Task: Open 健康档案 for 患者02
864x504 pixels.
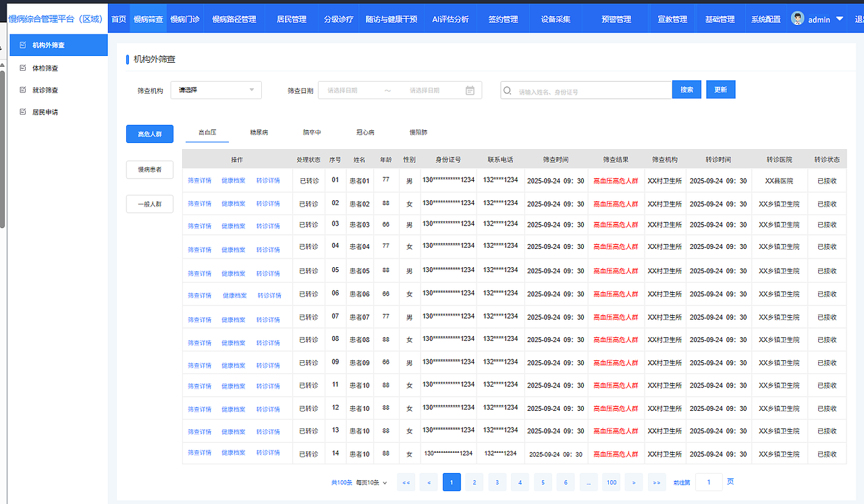Action: click(234, 204)
